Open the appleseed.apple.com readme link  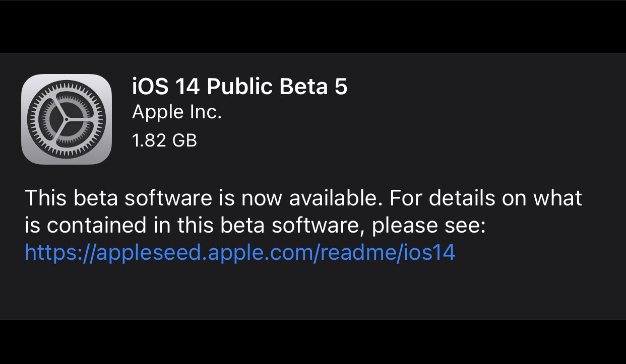[240, 252]
